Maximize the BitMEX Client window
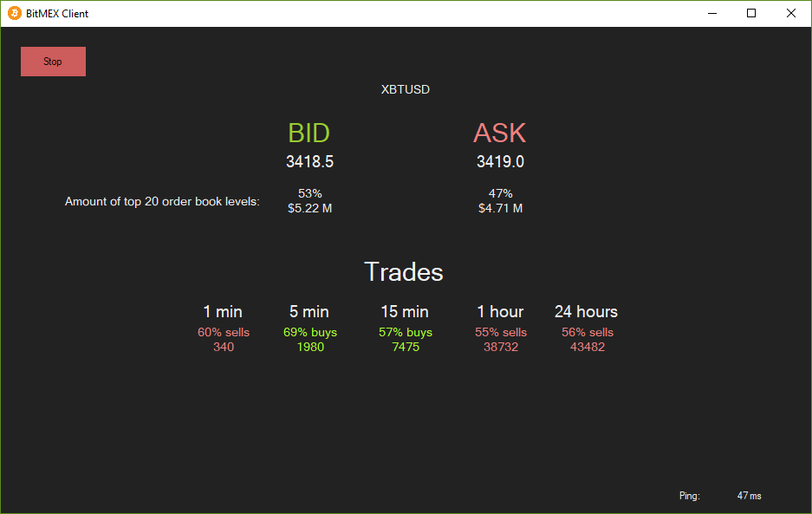The height and width of the screenshot is (514, 812). click(x=751, y=14)
